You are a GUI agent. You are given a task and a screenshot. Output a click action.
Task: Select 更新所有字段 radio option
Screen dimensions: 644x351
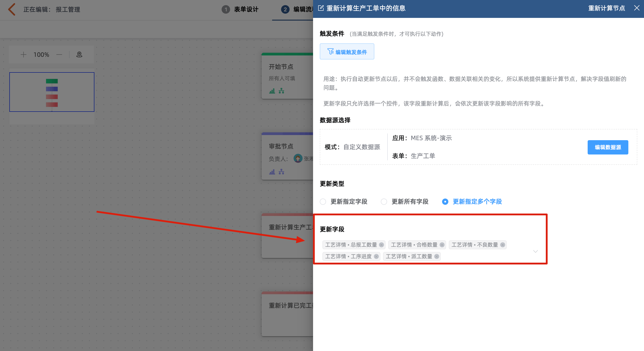384,202
